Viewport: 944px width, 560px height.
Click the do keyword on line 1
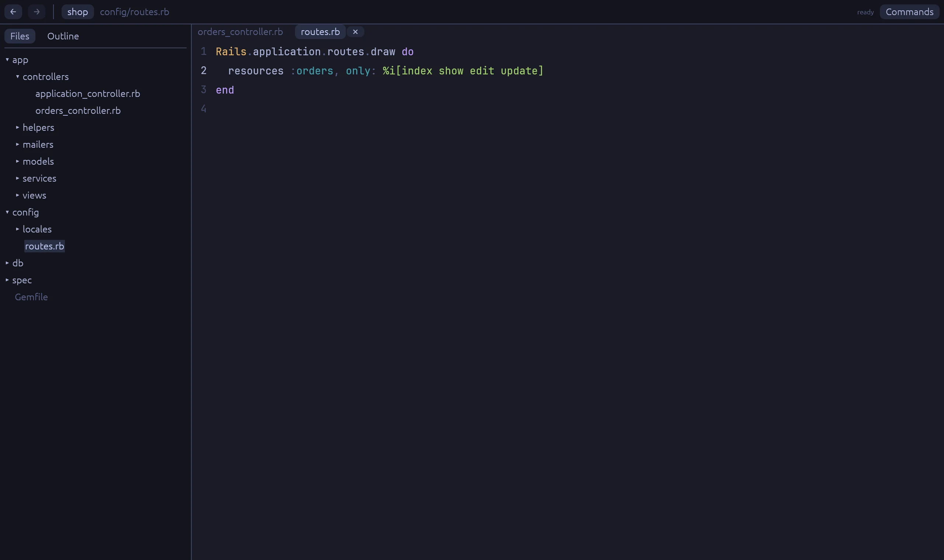(x=407, y=52)
